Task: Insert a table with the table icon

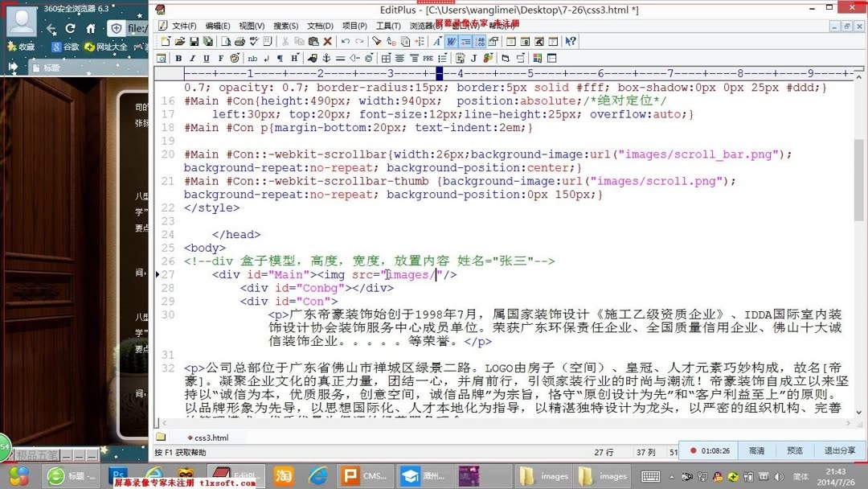Action: pyautogui.click(x=385, y=58)
